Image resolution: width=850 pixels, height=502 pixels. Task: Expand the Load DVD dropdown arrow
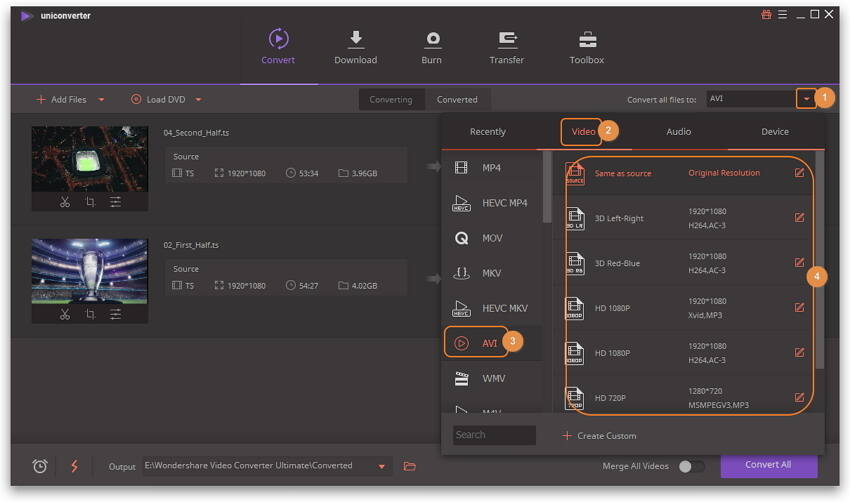(198, 100)
